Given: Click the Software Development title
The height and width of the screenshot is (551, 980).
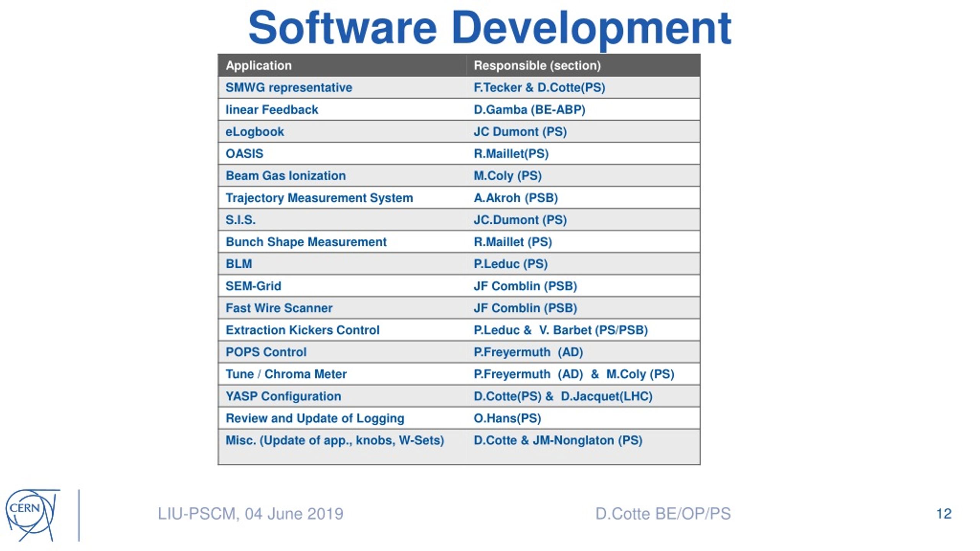Looking at the screenshot, I should point(490,28).
